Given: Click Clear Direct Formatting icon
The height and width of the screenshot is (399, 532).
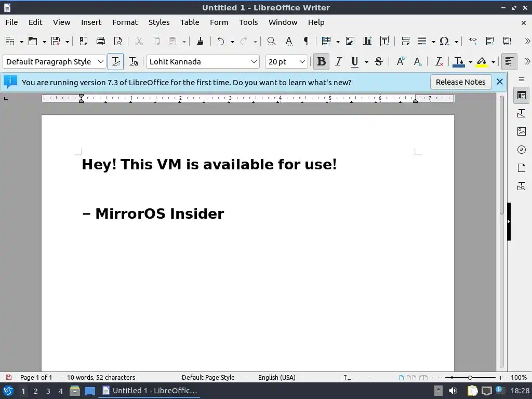Looking at the screenshot, I should [x=439, y=62].
